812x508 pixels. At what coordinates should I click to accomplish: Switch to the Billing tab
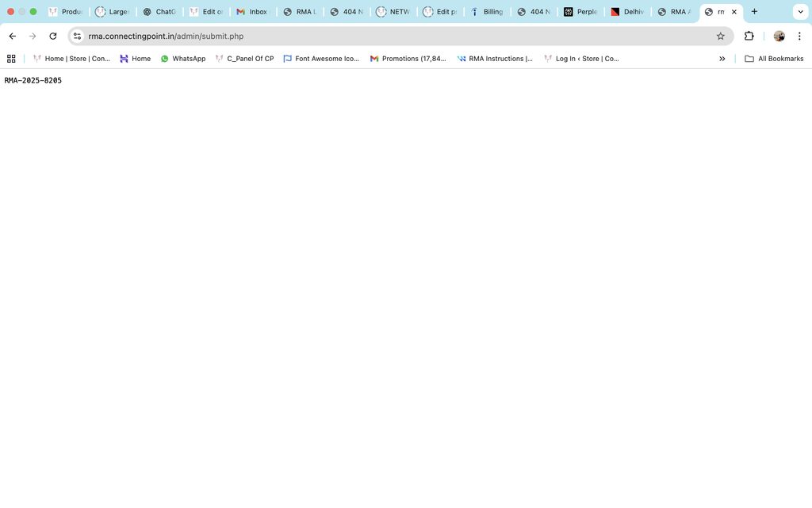click(486, 12)
